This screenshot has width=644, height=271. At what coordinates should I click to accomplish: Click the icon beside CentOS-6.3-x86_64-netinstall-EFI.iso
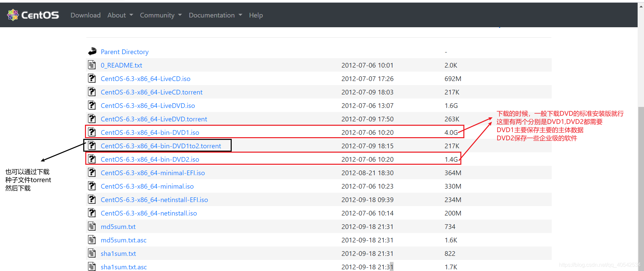(92, 199)
